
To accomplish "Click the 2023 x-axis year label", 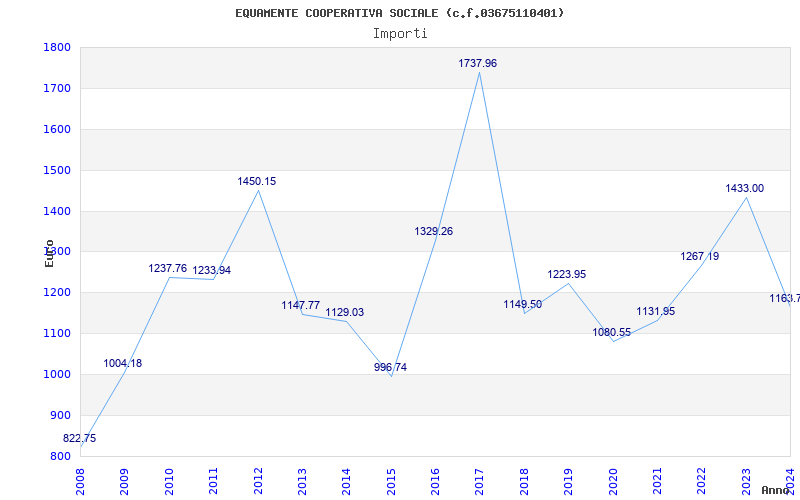I will click(746, 480).
